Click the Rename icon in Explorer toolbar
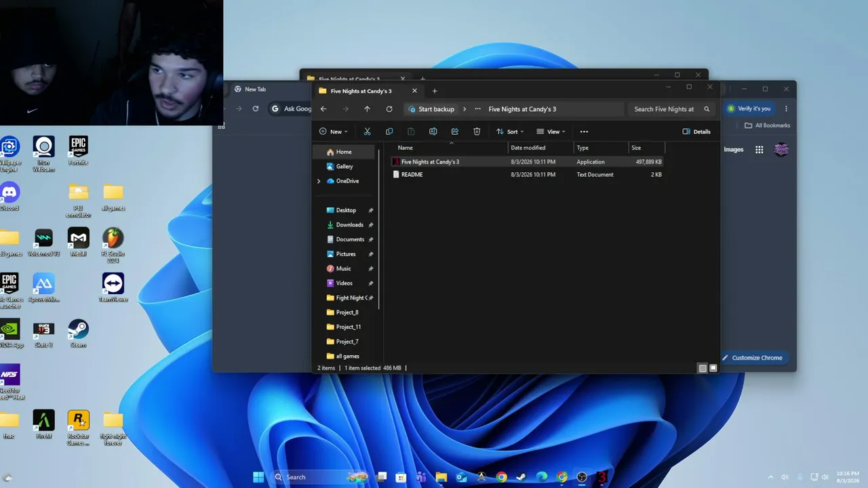 [433, 131]
